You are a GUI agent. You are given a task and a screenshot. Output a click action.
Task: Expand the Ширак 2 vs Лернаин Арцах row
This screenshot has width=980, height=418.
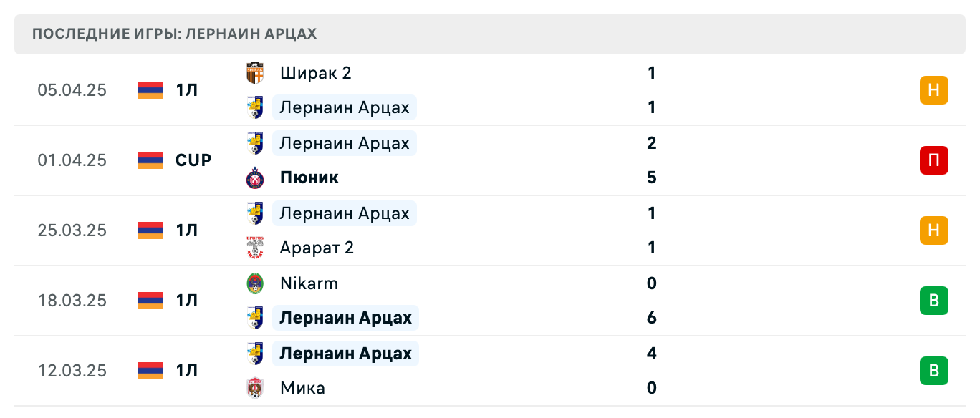[501, 90]
